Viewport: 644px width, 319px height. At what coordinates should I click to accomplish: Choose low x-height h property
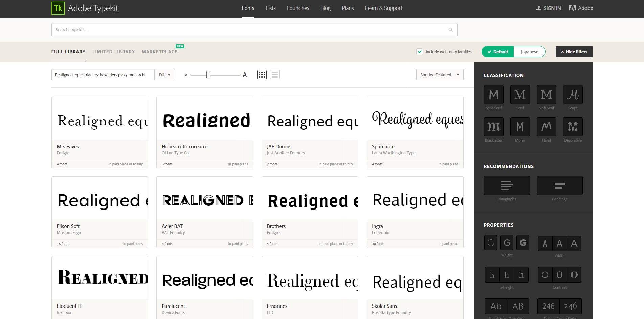(492, 275)
